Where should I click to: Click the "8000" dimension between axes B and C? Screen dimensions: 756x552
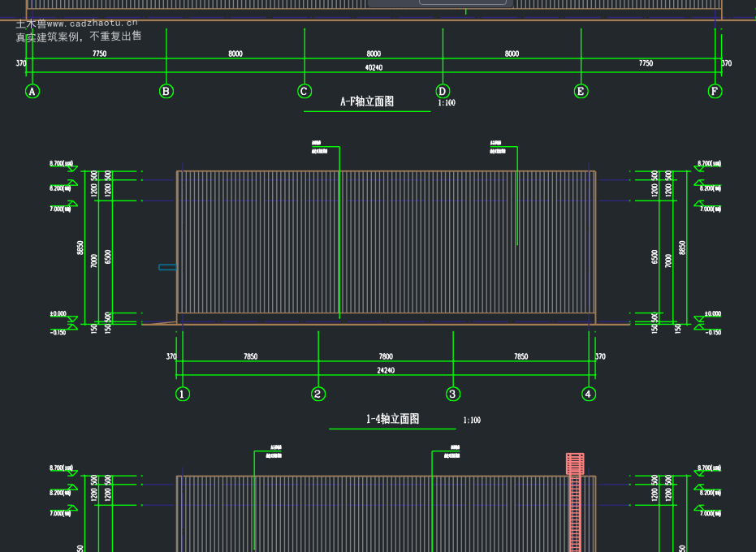235,54
